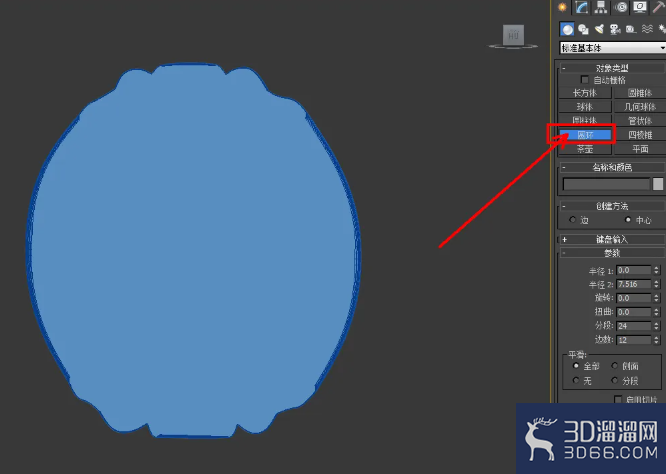Click the 边数 spinner arrows
Image resolution: width=666 pixels, height=474 pixels.
[656, 340]
